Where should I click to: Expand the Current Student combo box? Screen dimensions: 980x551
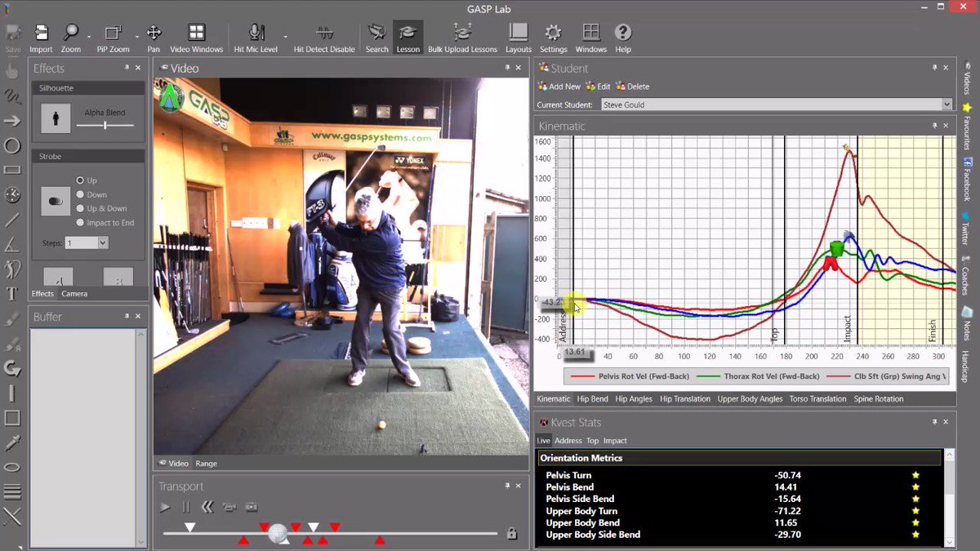click(947, 104)
